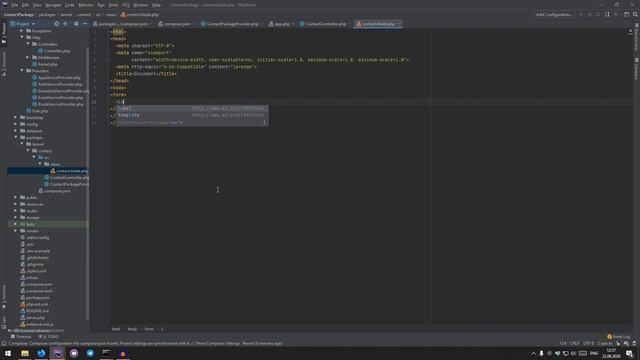Viewport: 640px width, 360px height.
Task: Click the collapse-all icon in Project panel header
Action: pyautogui.click(x=65, y=24)
